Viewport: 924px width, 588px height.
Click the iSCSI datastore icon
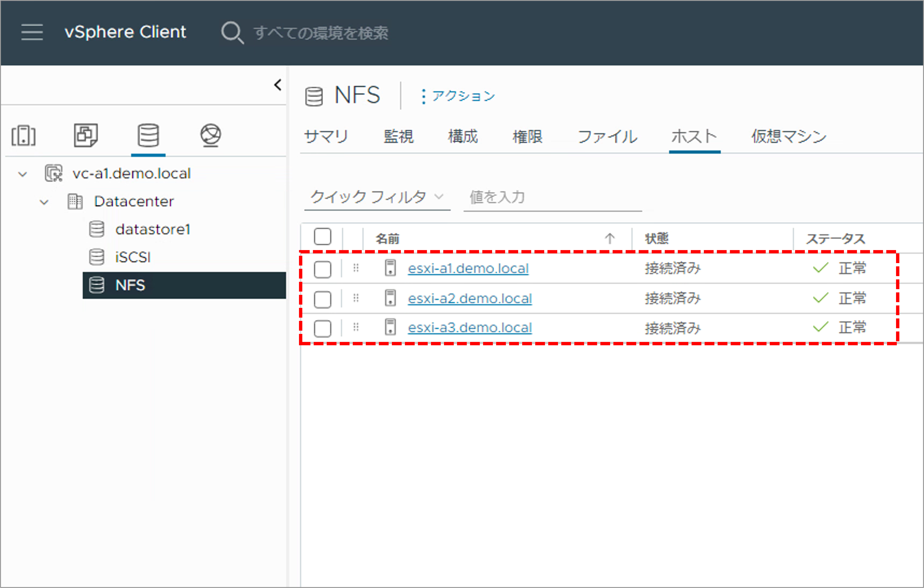(x=96, y=257)
